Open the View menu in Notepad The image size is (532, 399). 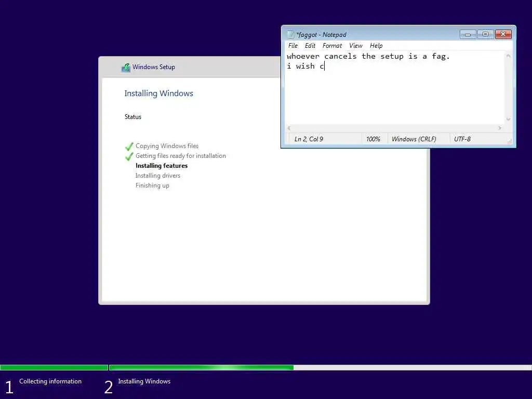355,46
